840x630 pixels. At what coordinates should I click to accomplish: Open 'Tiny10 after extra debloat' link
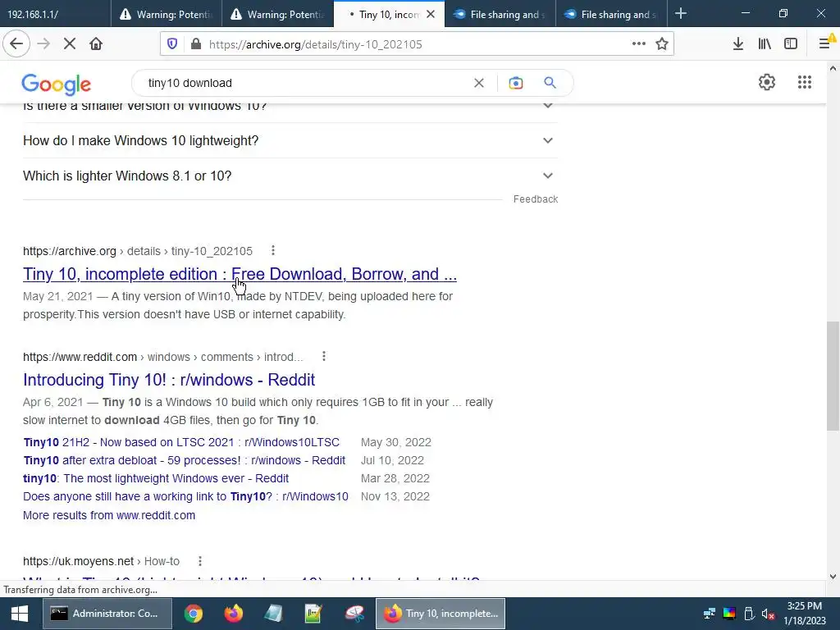[x=185, y=460]
